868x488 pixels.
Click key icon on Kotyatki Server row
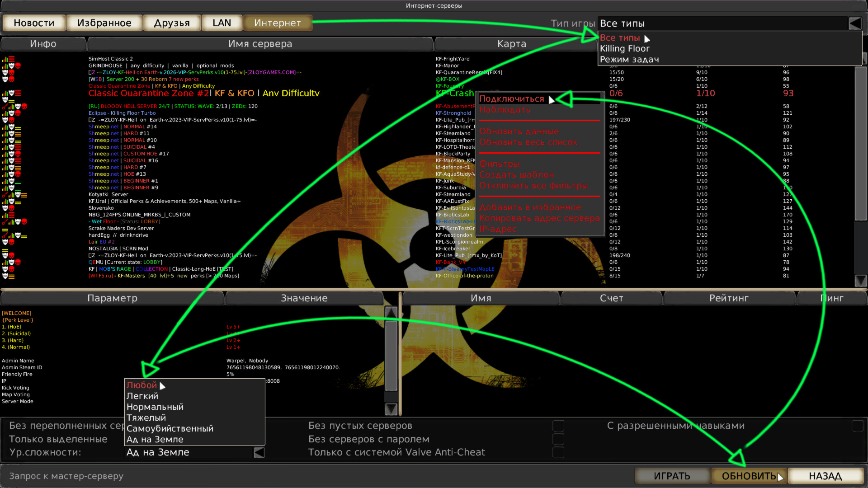(x=5, y=195)
